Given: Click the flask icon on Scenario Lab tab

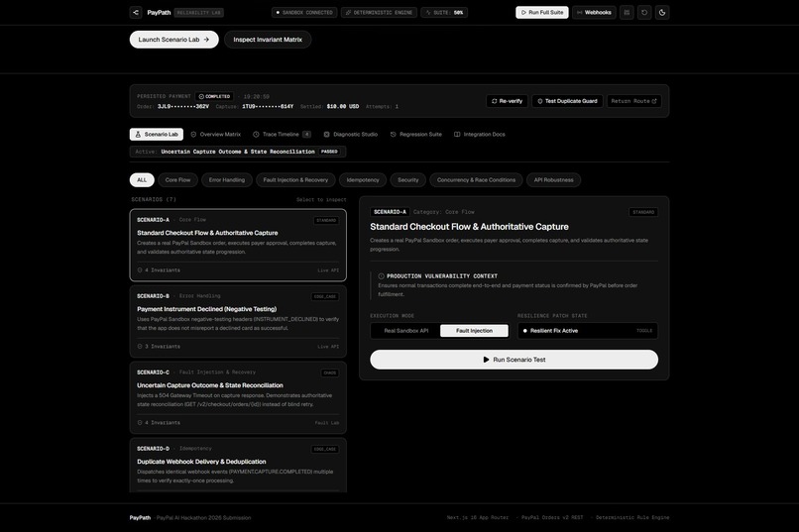Looking at the screenshot, I should 138,135.
